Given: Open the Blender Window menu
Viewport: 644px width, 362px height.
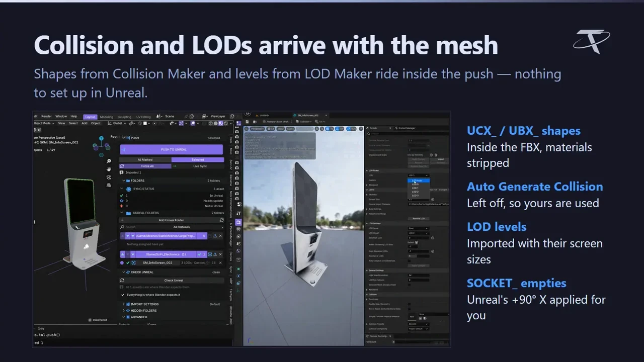Looking at the screenshot, I should pyautogui.click(x=61, y=116).
